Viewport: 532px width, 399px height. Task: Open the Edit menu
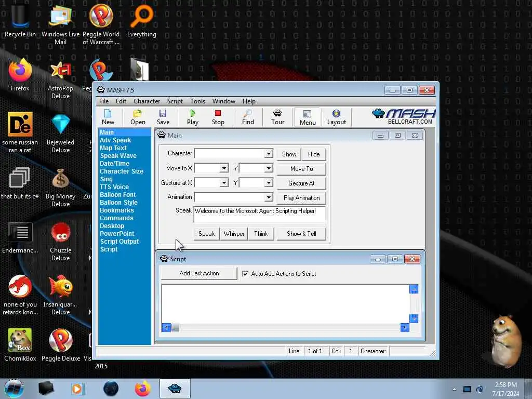(x=121, y=101)
